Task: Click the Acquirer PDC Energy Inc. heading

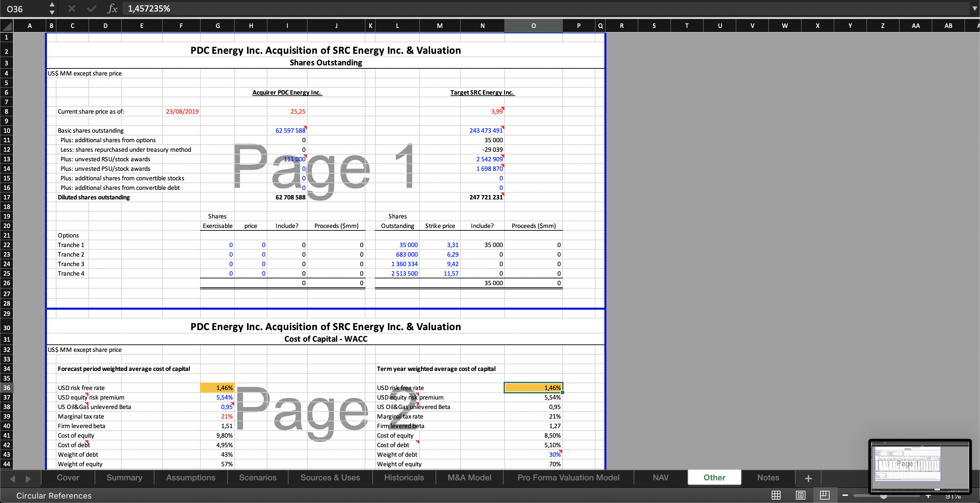Action: tap(287, 93)
